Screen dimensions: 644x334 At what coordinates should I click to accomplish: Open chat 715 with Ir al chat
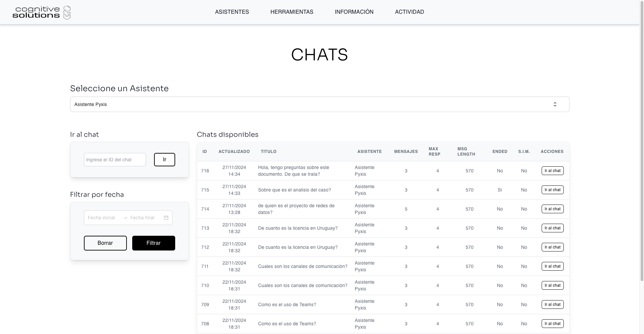[552, 190]
